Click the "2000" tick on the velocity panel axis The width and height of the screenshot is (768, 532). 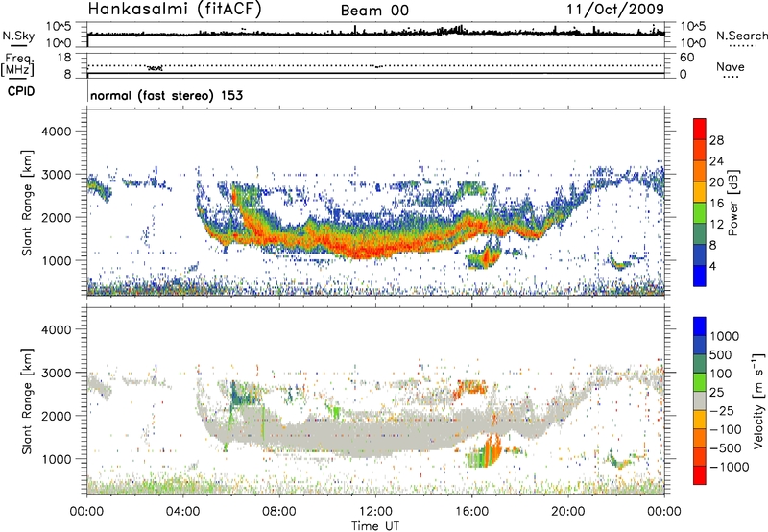[56, 416]
